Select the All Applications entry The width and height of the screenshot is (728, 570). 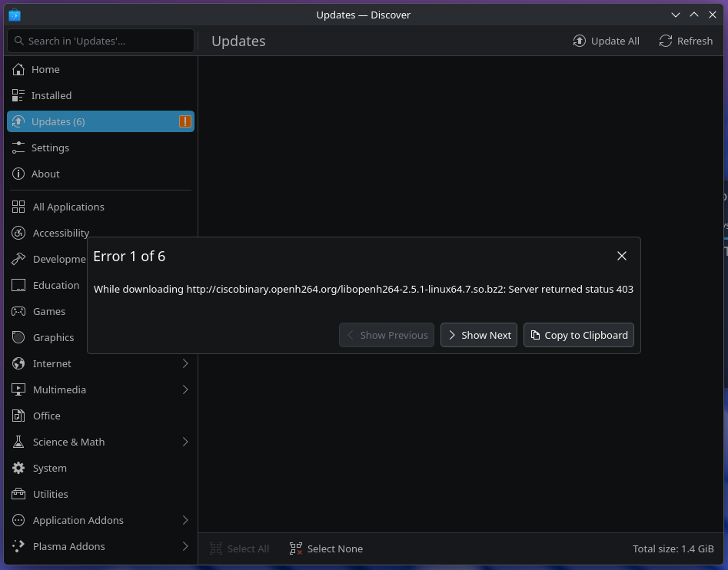coord(68,207)
